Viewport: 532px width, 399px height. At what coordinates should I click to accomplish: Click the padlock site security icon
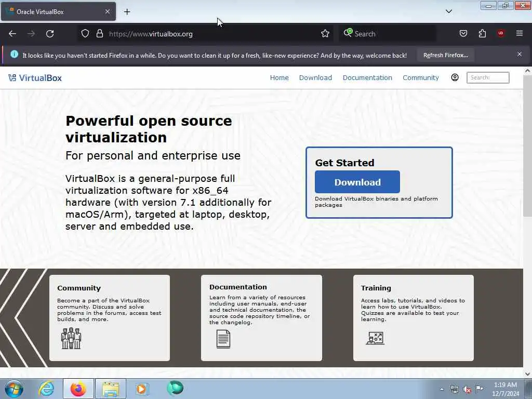pos(99,33)
